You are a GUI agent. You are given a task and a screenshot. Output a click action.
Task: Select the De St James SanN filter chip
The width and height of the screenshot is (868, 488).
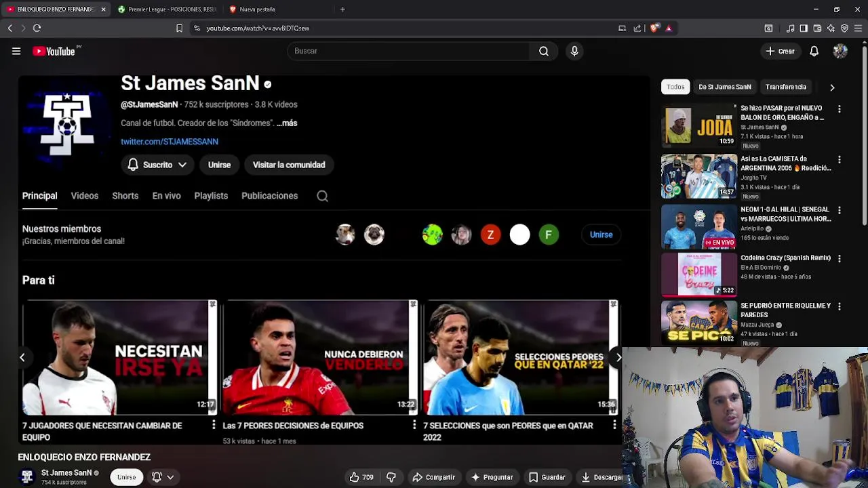click(725, 87)
